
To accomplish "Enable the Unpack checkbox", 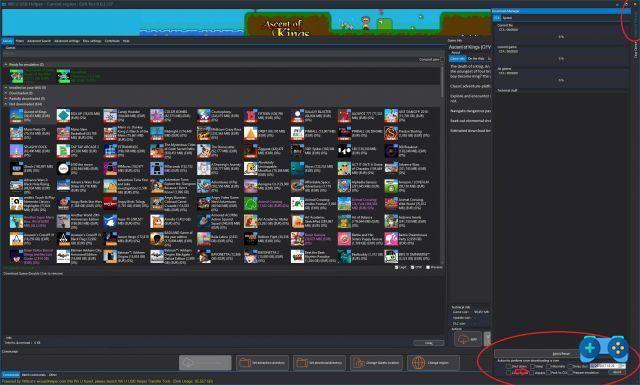I will pyautogui.click(x=531, y=372).
